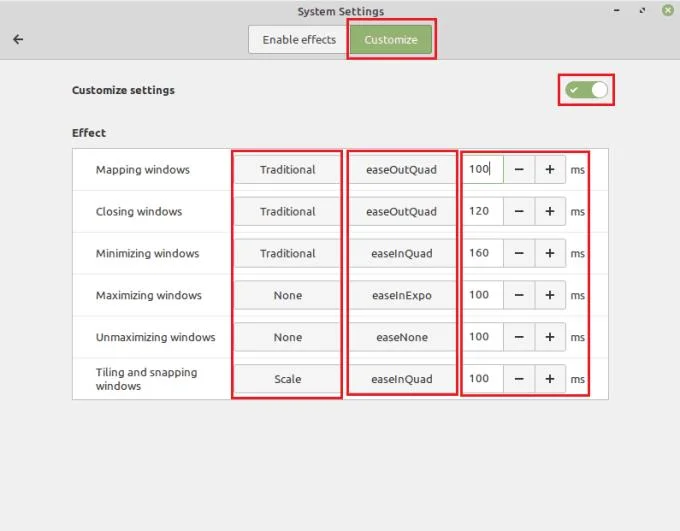Open Mapping windows effect type dropdown
The height and width of the screenshot is (531, 680).
point(288,170)
